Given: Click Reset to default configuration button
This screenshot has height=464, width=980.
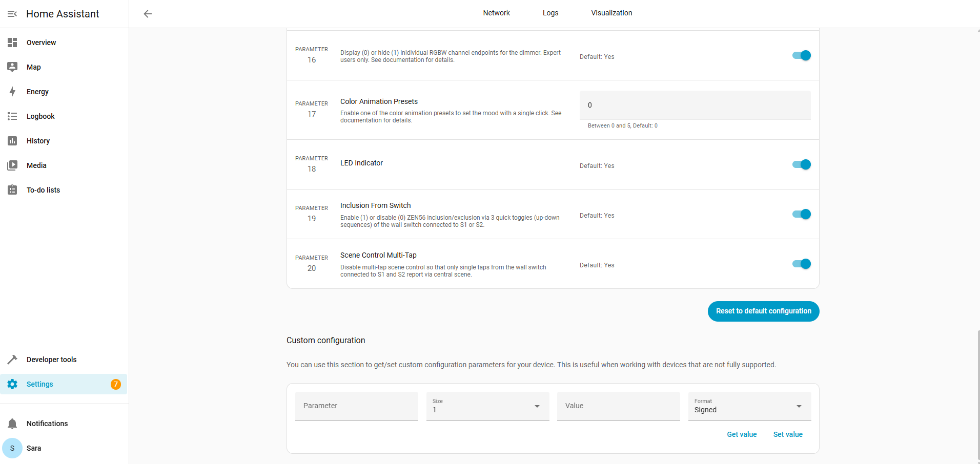Looking at the screenshot, I should (763, 311).
